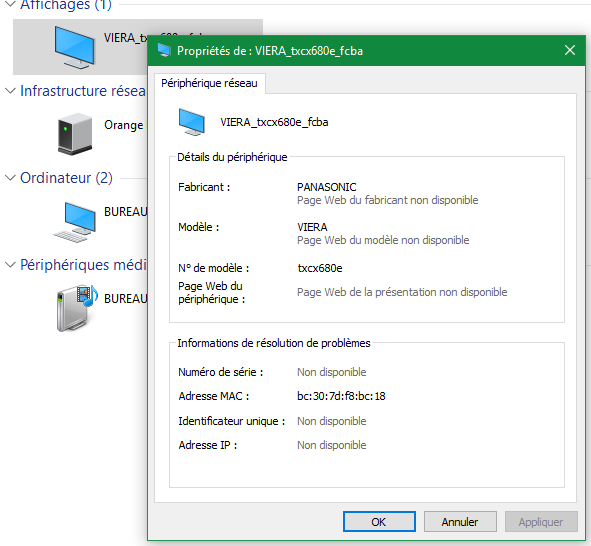This screenshot has width=591, height=546.
Task: Click the Annuler button
Action: click(460, 522)
